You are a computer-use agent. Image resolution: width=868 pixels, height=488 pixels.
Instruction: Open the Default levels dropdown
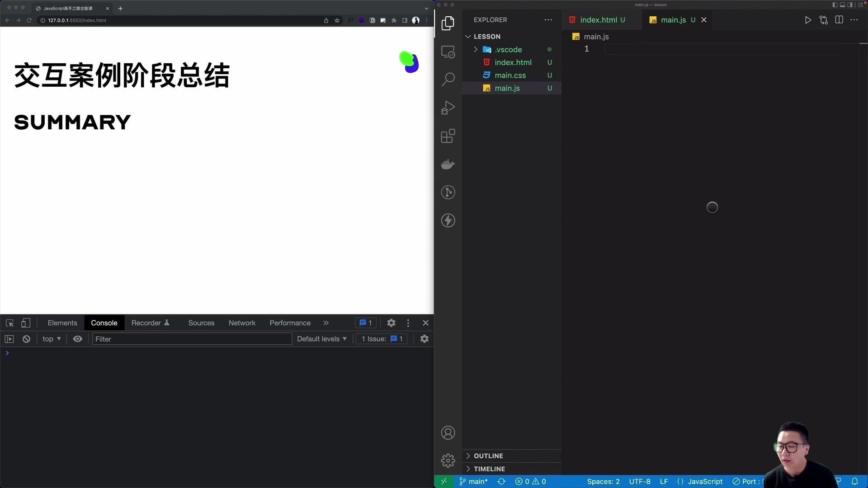click(321, 339)
